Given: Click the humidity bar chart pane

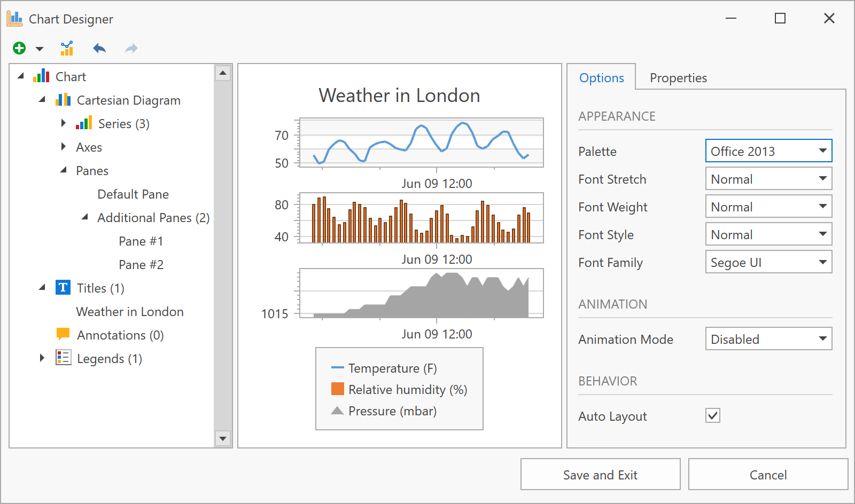Looking at the screenshot, I should 422,218.
